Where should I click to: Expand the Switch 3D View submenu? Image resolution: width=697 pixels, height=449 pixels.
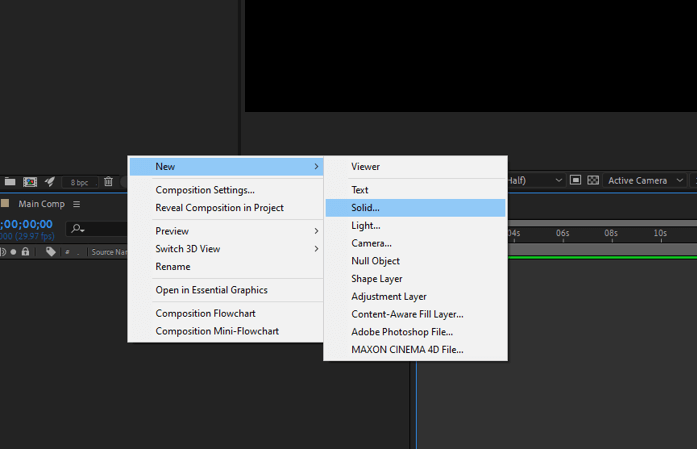pyautogui.click(x=226, y=249)
